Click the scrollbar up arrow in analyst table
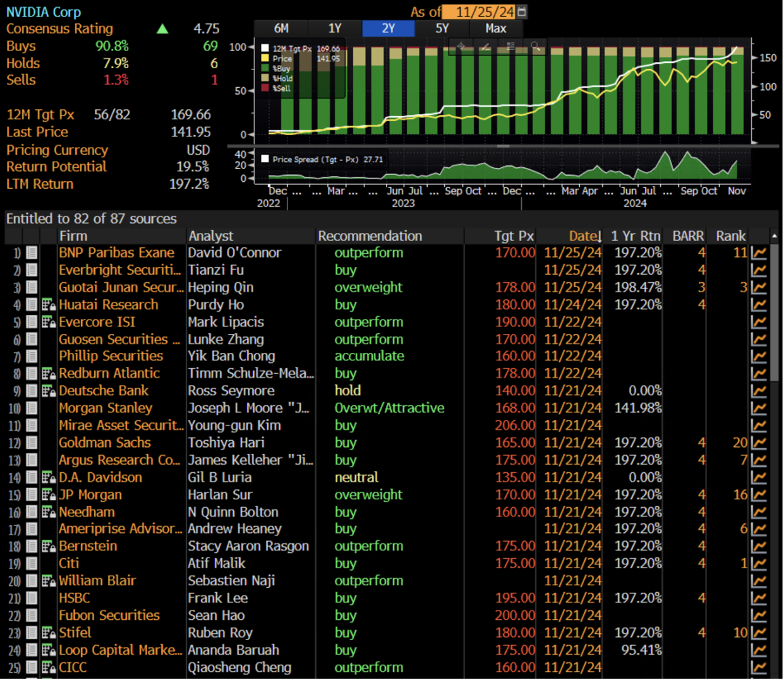784x685 pixels. (775, 236)
